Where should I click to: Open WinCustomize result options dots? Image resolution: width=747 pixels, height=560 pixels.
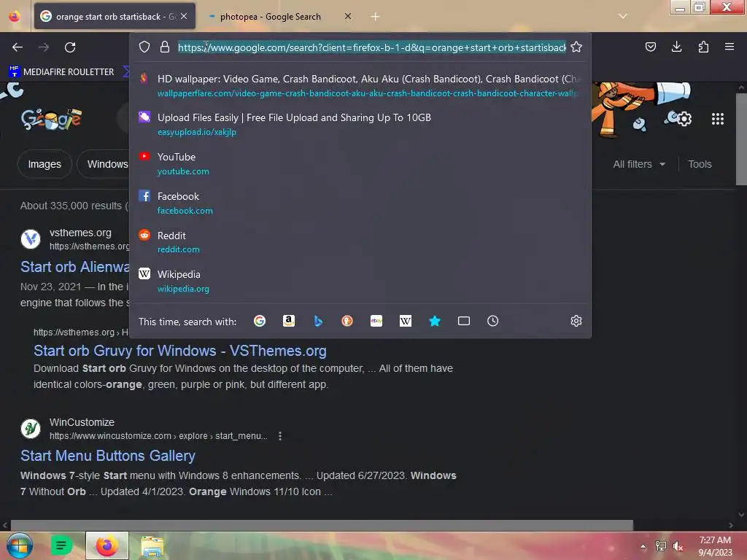coord(280,436)
